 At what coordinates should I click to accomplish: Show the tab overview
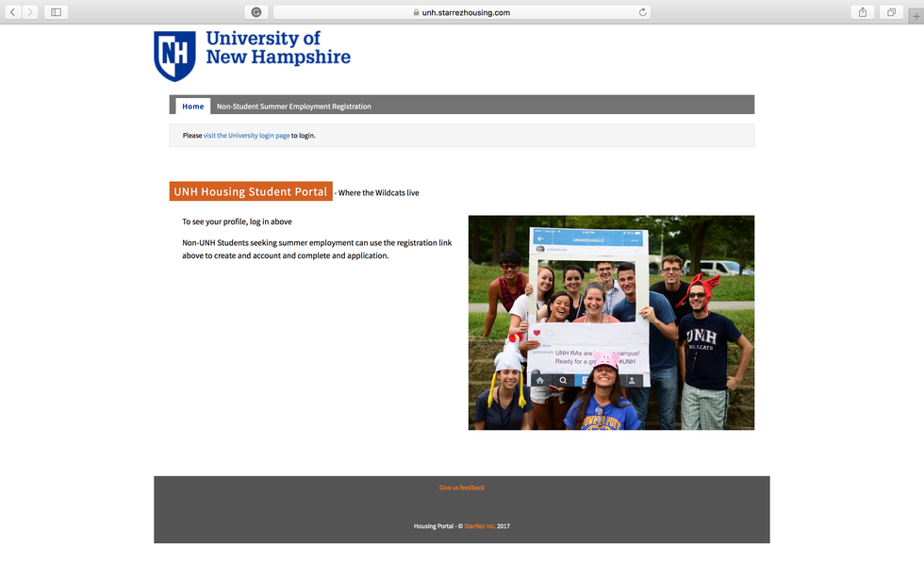click(890, 12)
